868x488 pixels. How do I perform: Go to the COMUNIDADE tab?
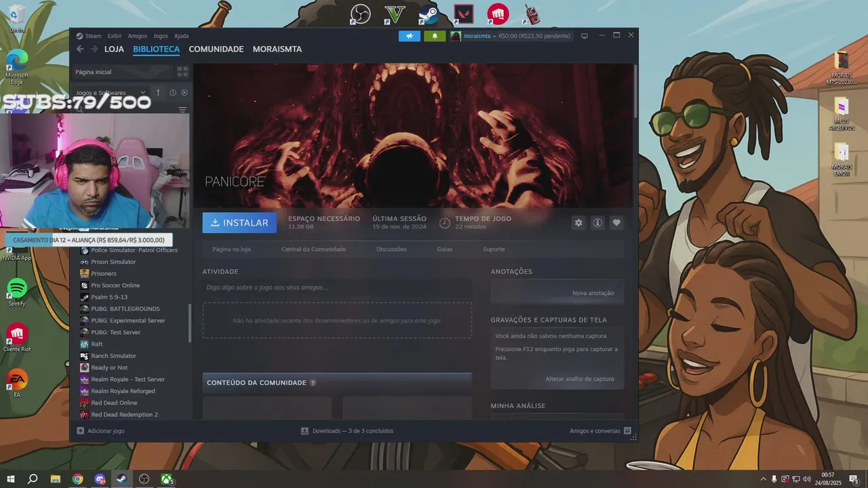(x=216, y=49)
